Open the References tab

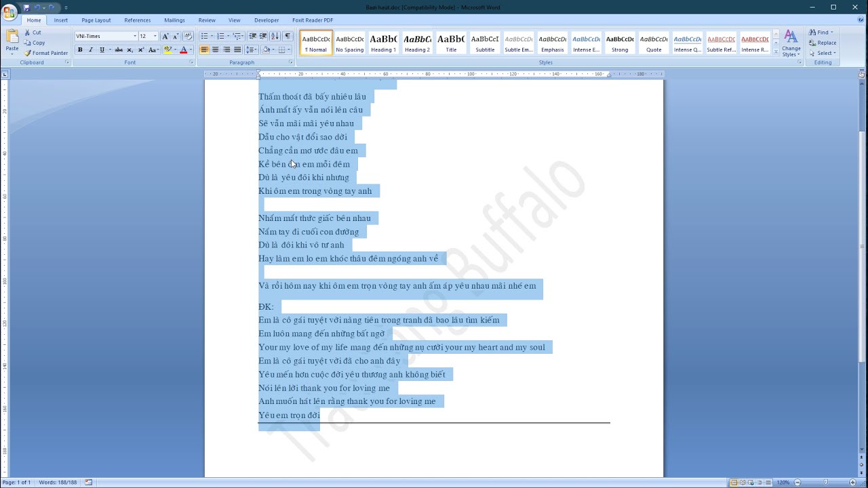pos(138,20)
